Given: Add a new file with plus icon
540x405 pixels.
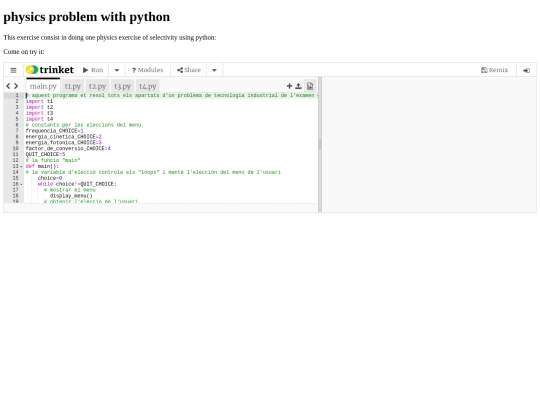Looking at the screenshot, I should click(x=289, y=86).
